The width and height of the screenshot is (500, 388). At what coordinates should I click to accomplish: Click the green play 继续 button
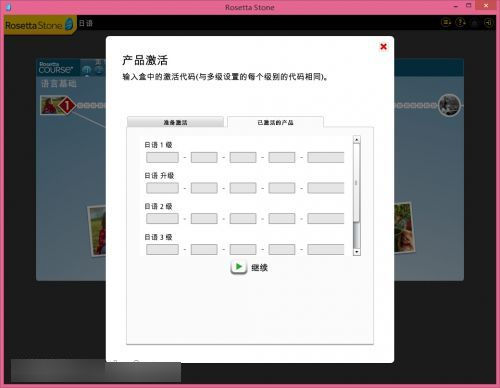(239, 267)
